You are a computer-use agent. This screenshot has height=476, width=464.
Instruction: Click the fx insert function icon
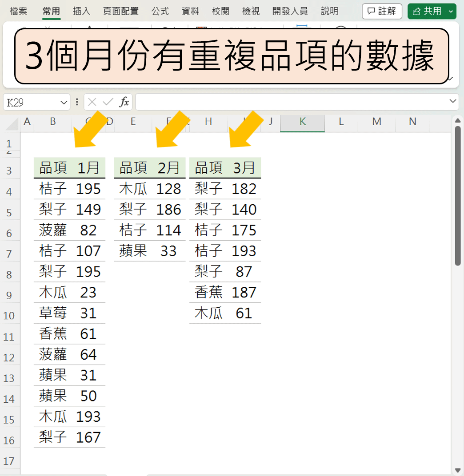[124, 102]
